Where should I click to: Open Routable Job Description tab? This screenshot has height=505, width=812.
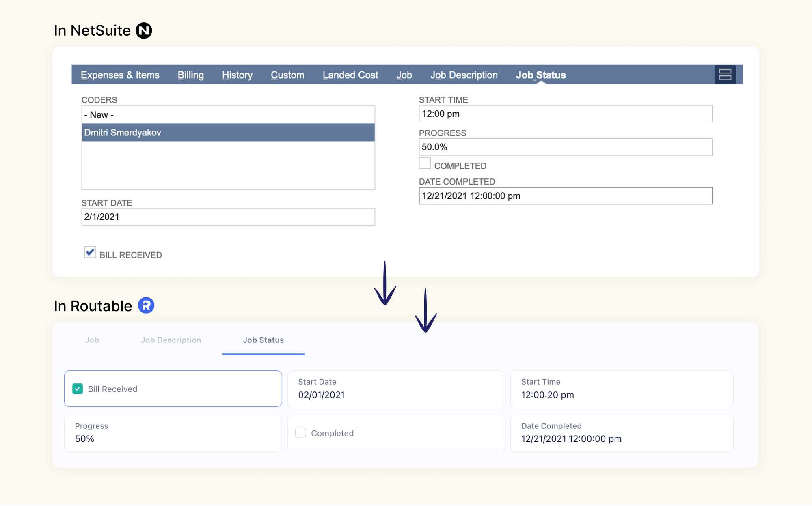point(171,340)
